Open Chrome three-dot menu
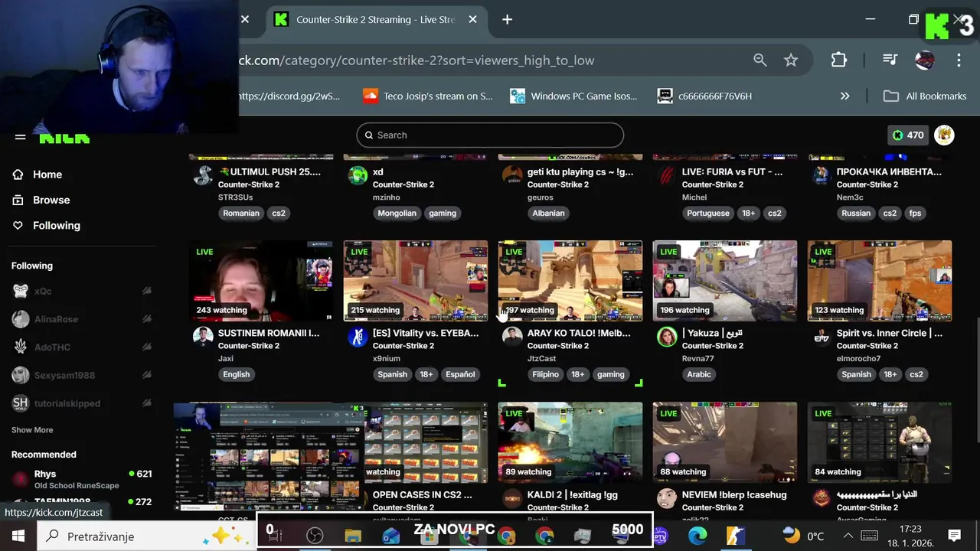The width and height of the screenshot is (980, 551). (959, 60)
